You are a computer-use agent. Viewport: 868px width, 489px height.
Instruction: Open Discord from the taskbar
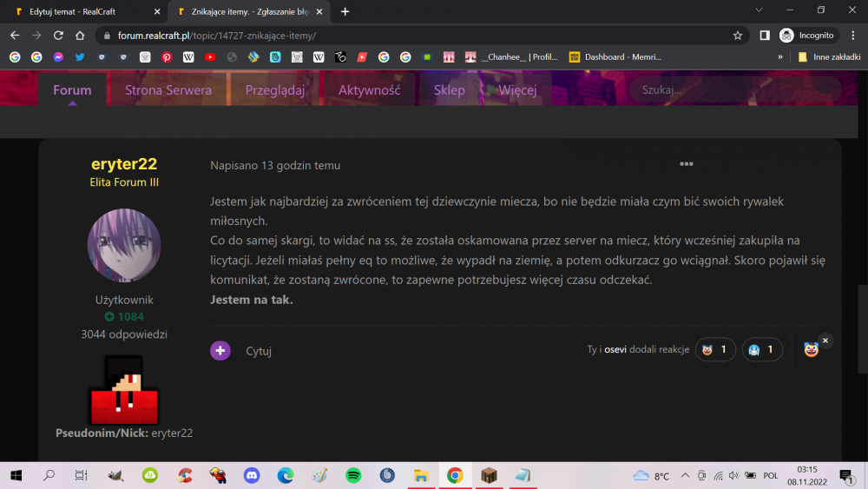252,476
